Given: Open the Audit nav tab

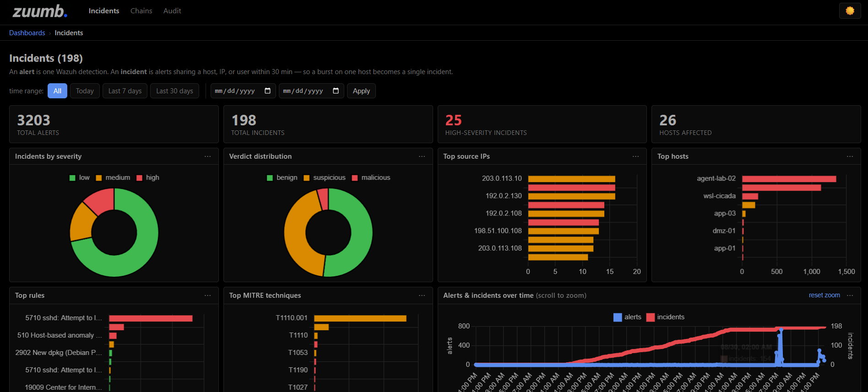Looking at the screenshot, I should tap(172, 11).
